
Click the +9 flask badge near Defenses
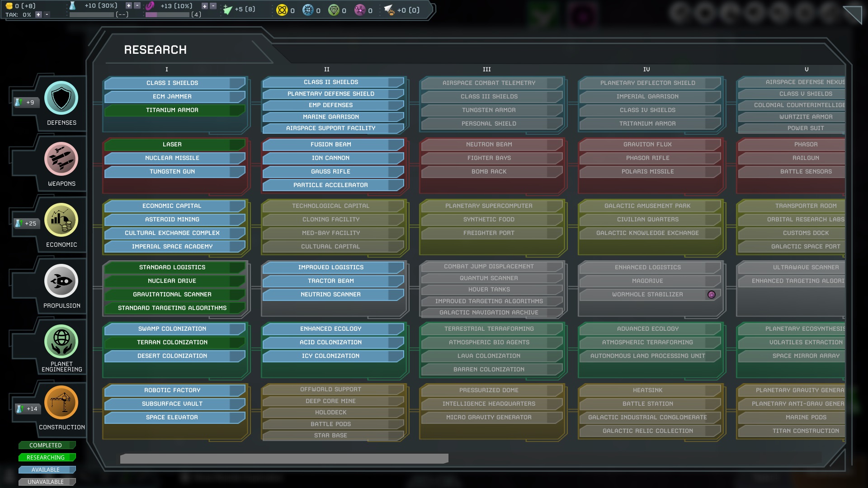point(25,102)
